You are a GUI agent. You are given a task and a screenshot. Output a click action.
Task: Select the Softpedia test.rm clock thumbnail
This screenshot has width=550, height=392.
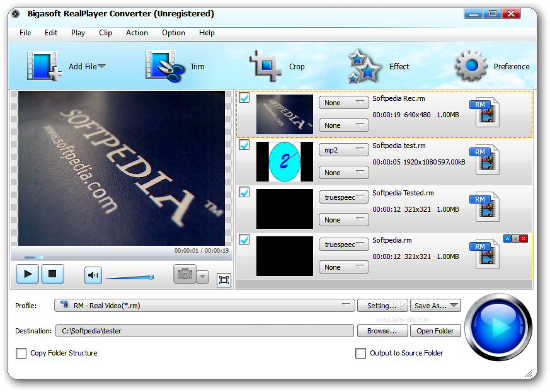(285, 161)
